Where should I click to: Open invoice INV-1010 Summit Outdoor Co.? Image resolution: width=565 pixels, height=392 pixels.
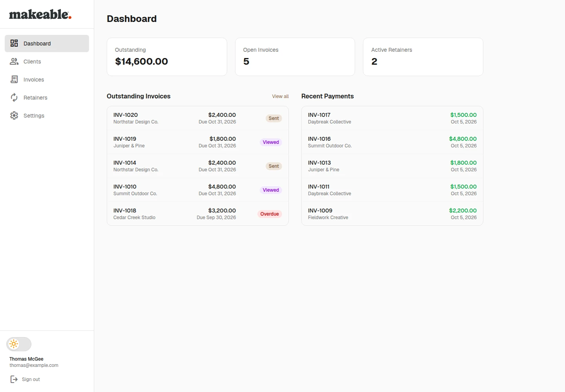click(x=198, y=190)
